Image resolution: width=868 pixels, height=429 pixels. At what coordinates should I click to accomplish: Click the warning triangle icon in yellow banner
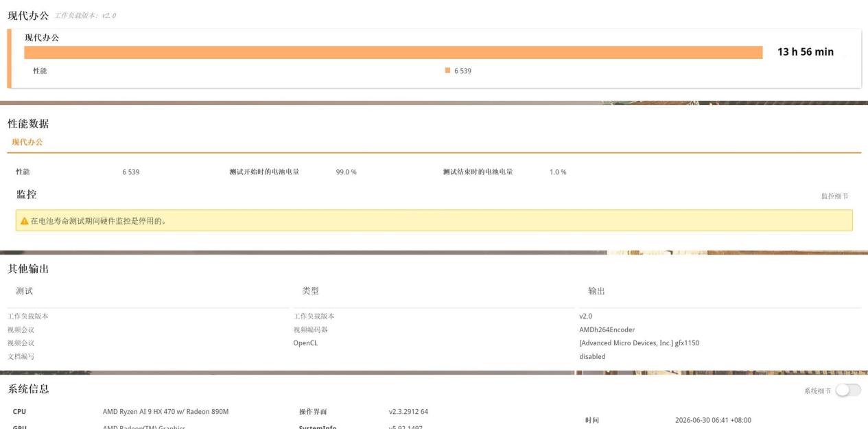25,220
